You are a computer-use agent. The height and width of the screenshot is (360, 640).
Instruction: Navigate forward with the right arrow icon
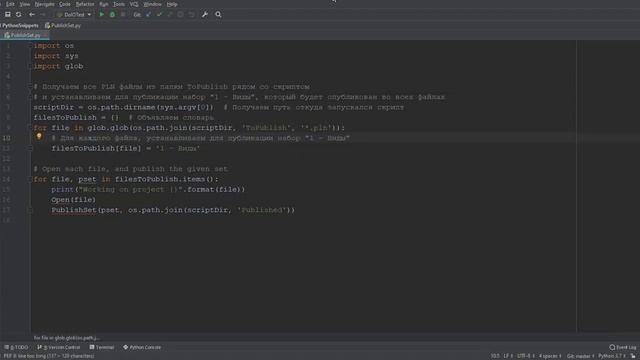point(42,14)
